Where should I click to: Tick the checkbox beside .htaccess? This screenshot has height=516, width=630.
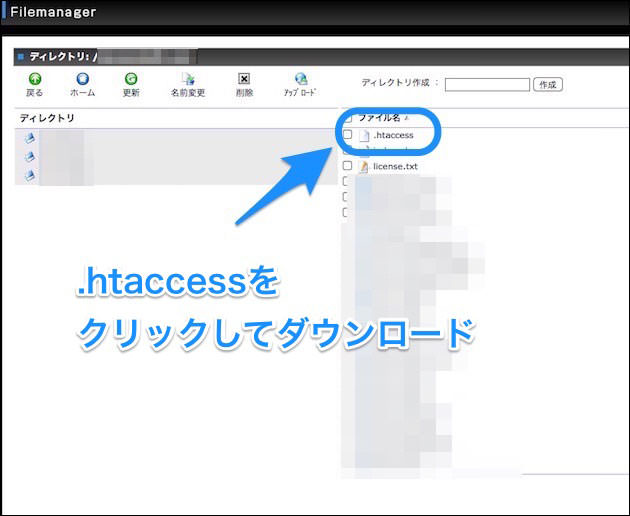(348, 134)
